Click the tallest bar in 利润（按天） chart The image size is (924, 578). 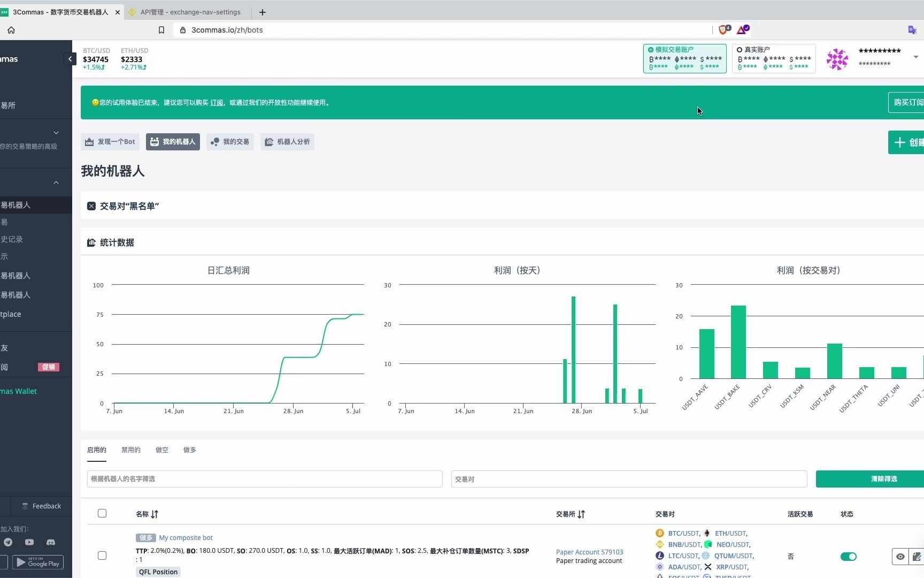(x=573, y=349)
